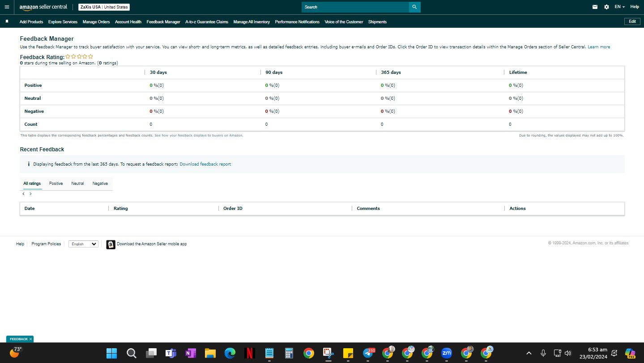This screenshot has width=644, height=363.
Task: Open the English language select in the footer
Action: tap(83, 244)
